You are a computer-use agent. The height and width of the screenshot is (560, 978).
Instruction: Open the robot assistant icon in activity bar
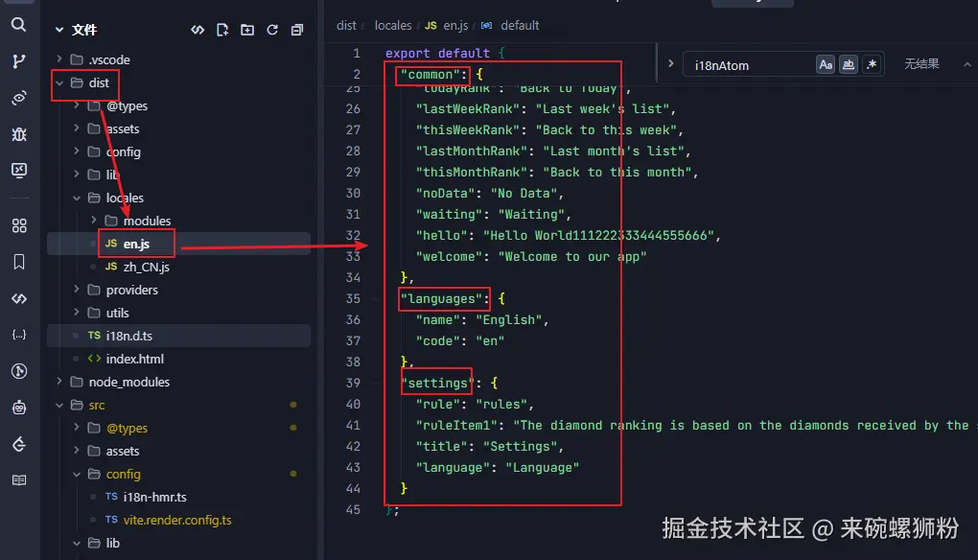click(x=19, y=408)
